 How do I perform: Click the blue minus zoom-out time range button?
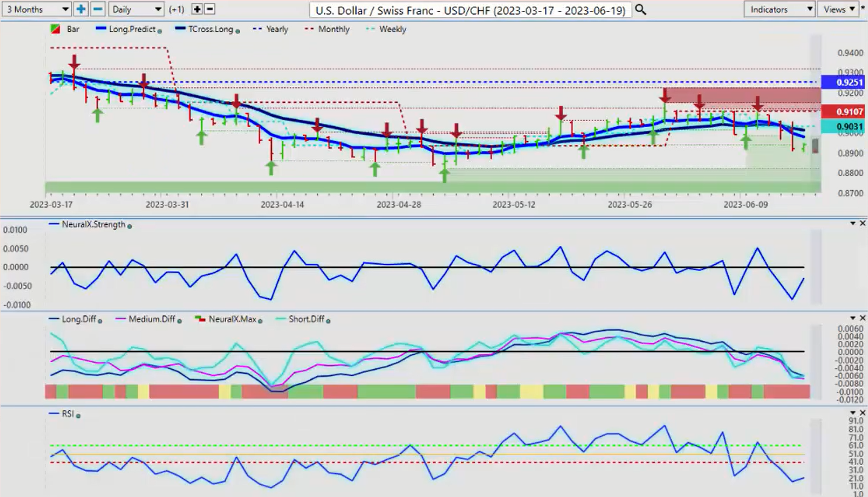(98, 9)
